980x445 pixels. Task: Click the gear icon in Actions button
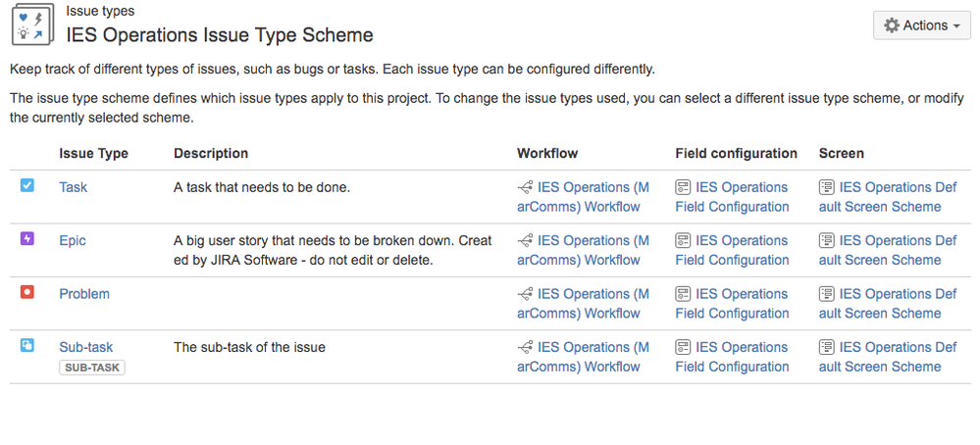[x=892, y=25]
